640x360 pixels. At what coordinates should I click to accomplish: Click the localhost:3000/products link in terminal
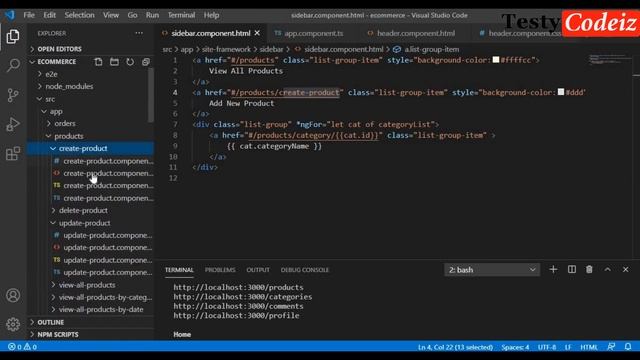click(x=238, y=287)
